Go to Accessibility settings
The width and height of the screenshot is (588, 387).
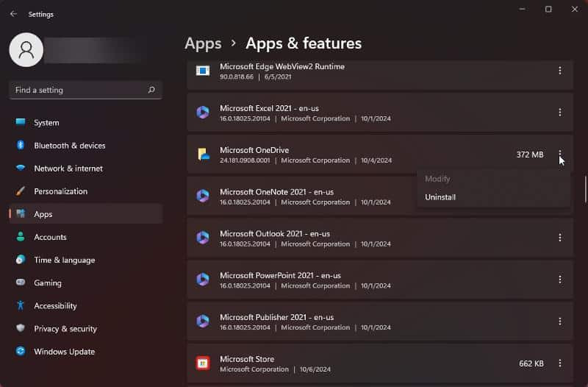(86, 305)
